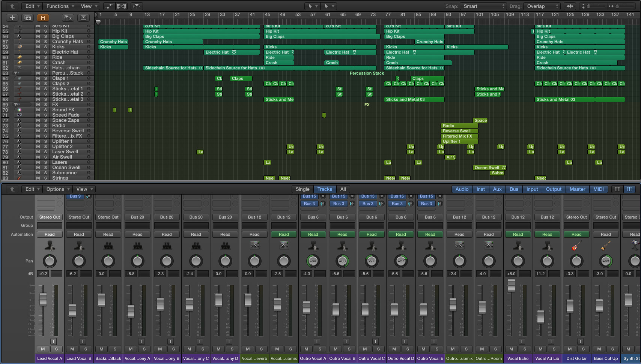Click the catch playhead arrow icon top left

click(11, 6)
